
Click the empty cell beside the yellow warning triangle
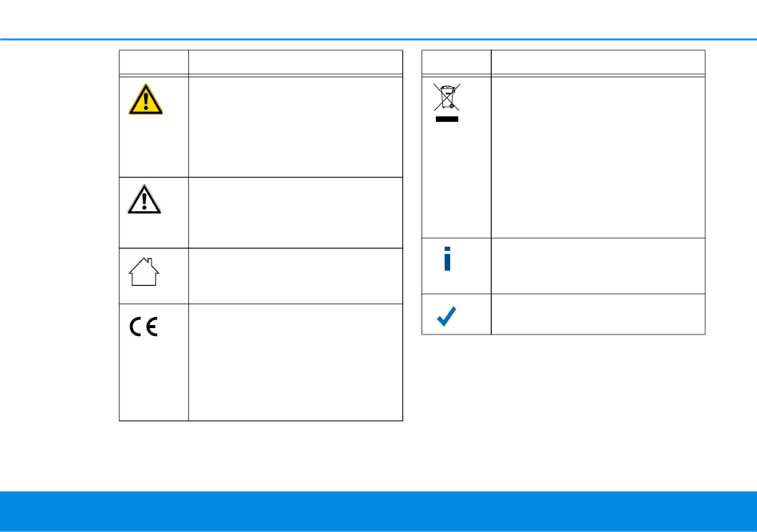click(296, 127)
